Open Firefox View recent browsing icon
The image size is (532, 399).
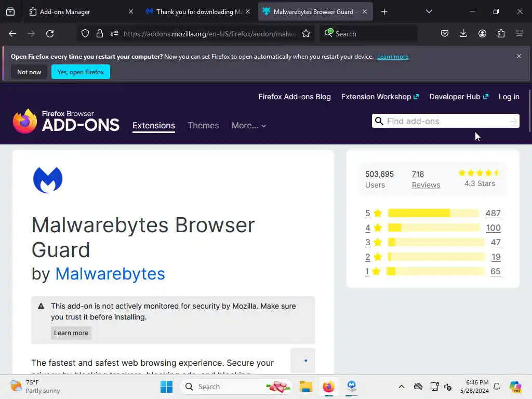pos(10,11)
